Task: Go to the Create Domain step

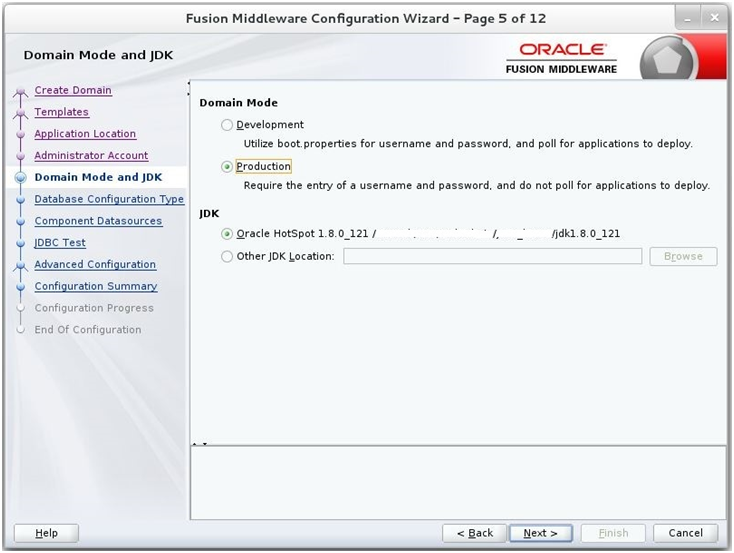Action: coord(73,90)
